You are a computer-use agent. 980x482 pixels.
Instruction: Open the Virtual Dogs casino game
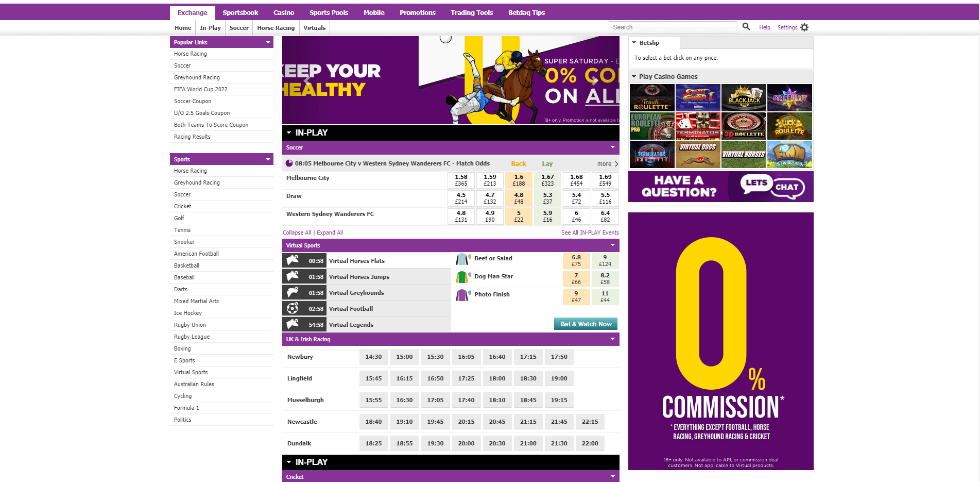(698, 154)
